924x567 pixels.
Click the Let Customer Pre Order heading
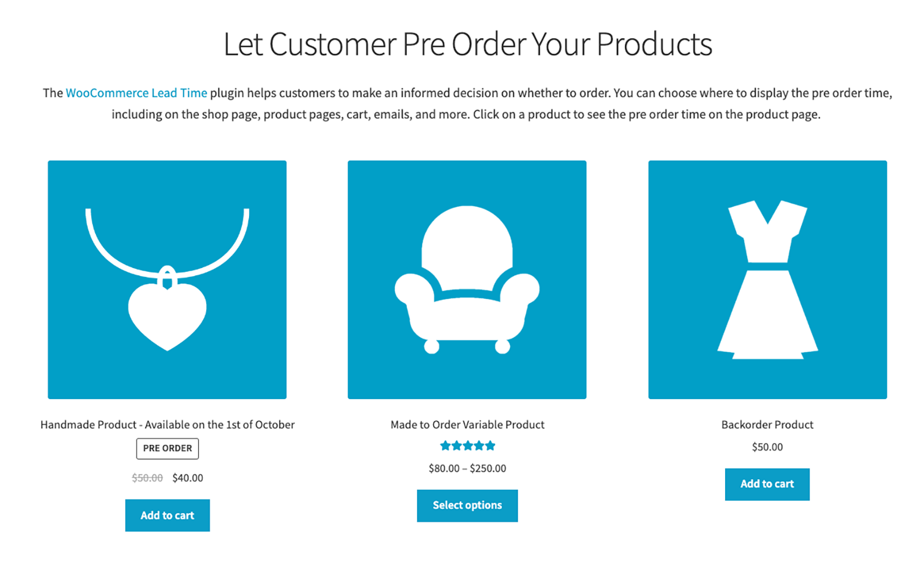(468, 44)
